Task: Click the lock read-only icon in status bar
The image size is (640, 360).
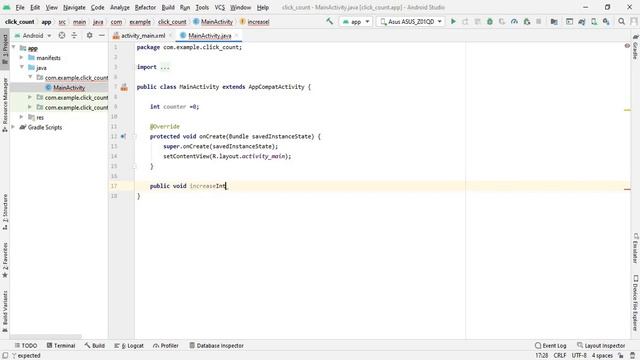Action: click(x=621, y=356)
